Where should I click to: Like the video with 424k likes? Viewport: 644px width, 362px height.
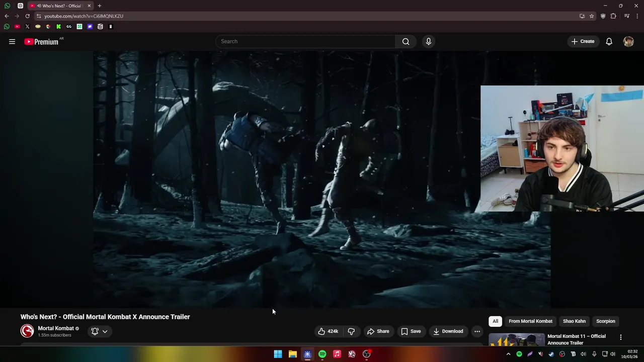tap(328, 331)
